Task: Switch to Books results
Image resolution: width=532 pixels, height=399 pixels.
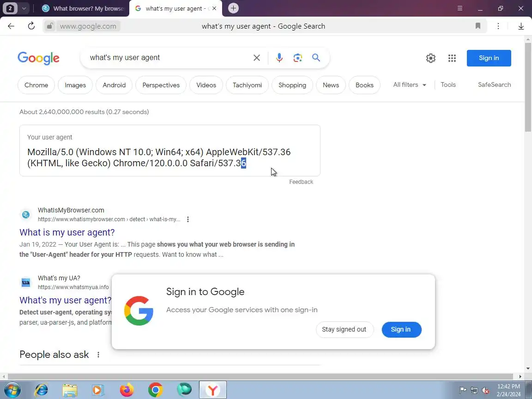Action: pyautogui.click(x=364, y=85)
